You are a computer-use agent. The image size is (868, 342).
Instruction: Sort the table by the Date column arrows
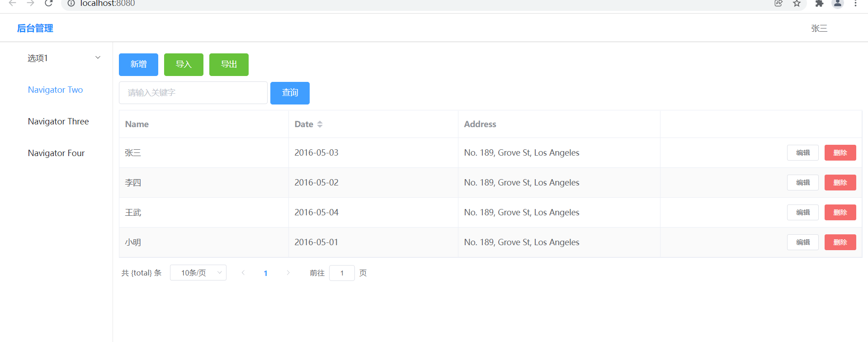(x=320, y=124)
